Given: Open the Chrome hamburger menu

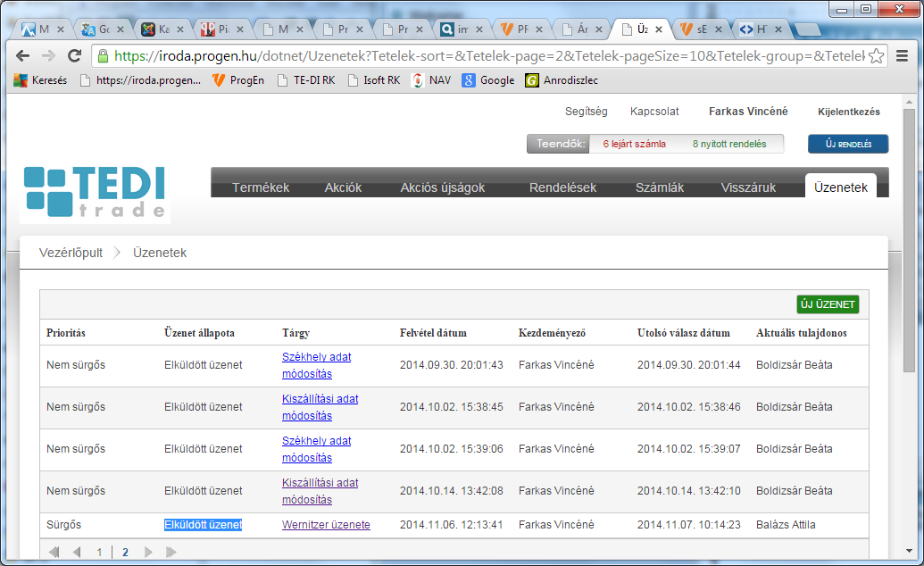Looking at the screenshot, I should point(902,56).
